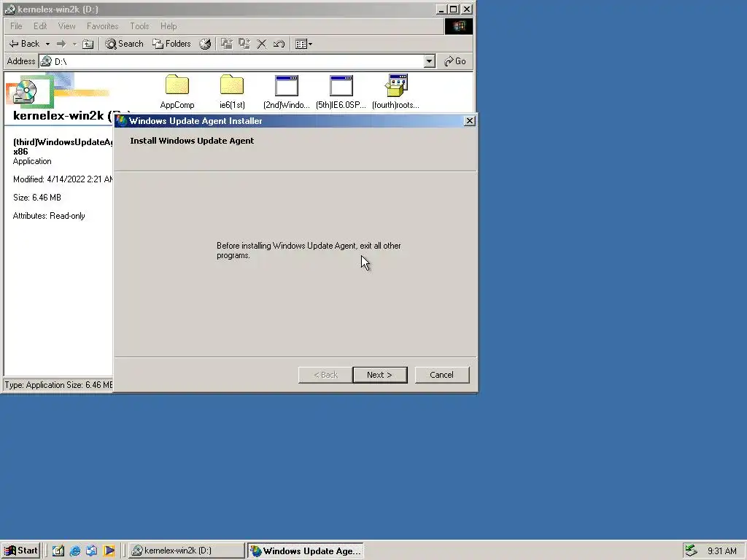Switch to Windows Update Age... taskbar button

[306, 551]
